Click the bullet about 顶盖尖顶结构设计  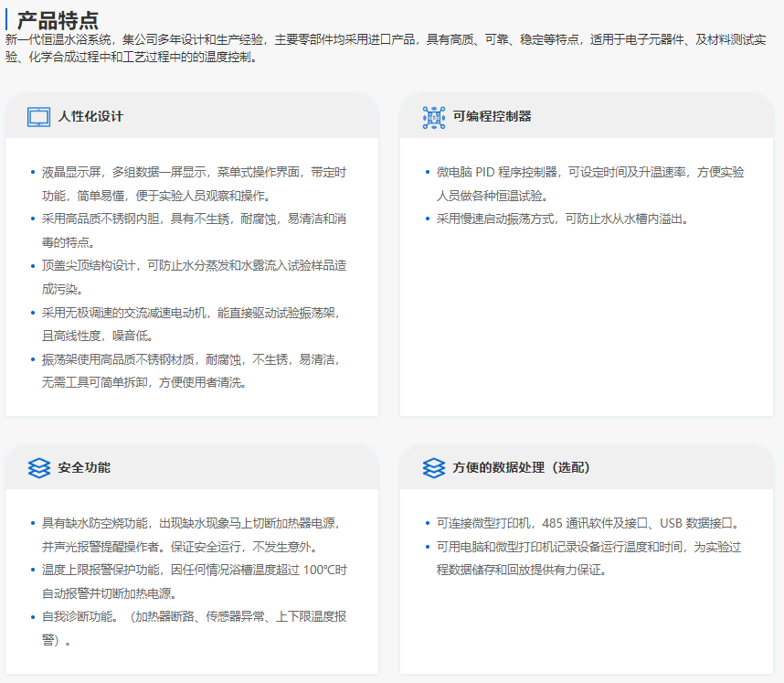pos(194,277)
